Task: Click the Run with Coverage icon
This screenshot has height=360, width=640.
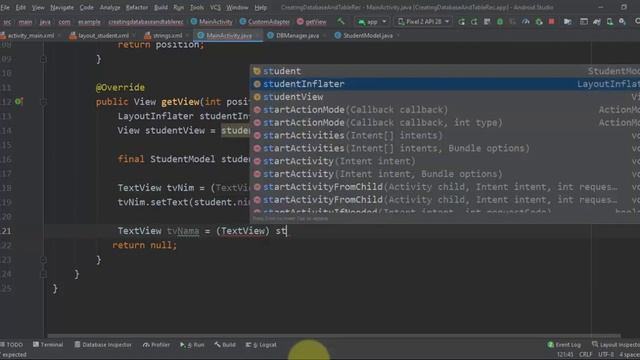Action: (x=513, y=21)
